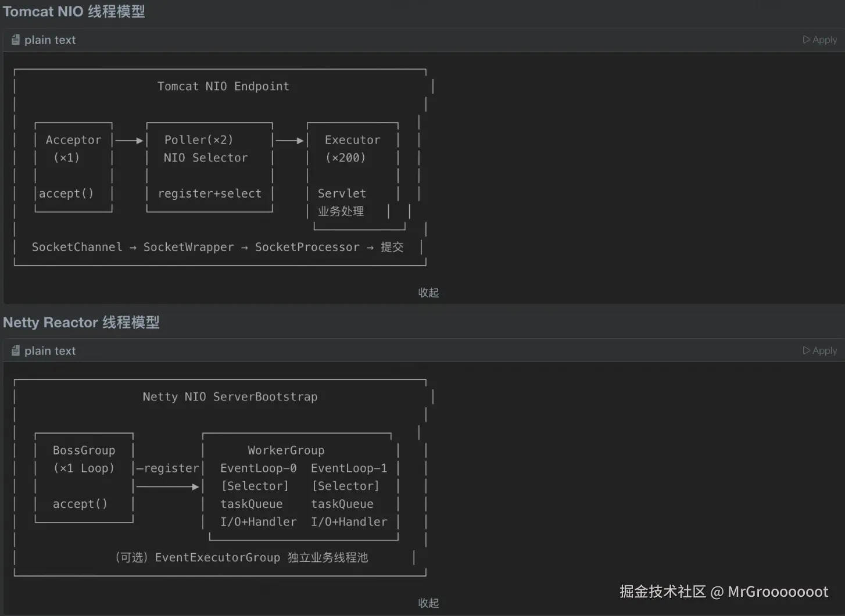Click "taskQueue" in the EventLoop-0 column
Image resolution: width=845 pixels, height=616 pixels.
252,504
